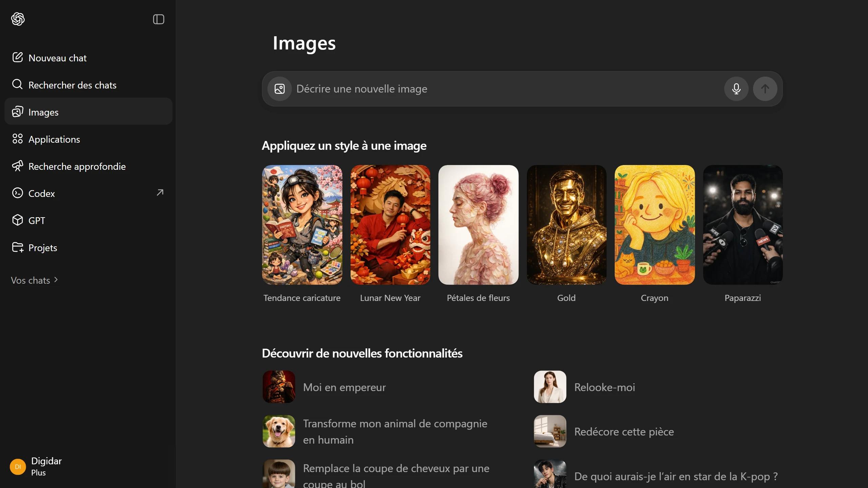Toggle the sidebar collapse button
Screen dimensions: 868x488
click(158, 19)
